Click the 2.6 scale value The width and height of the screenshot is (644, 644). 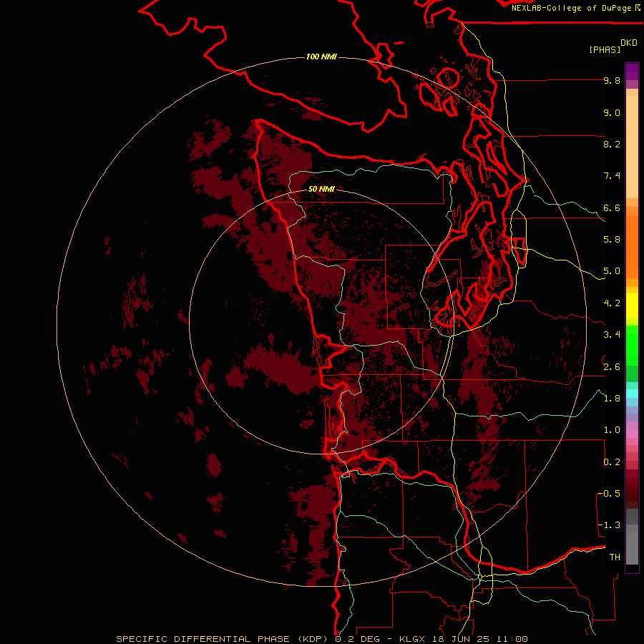[x=612, y=366]
